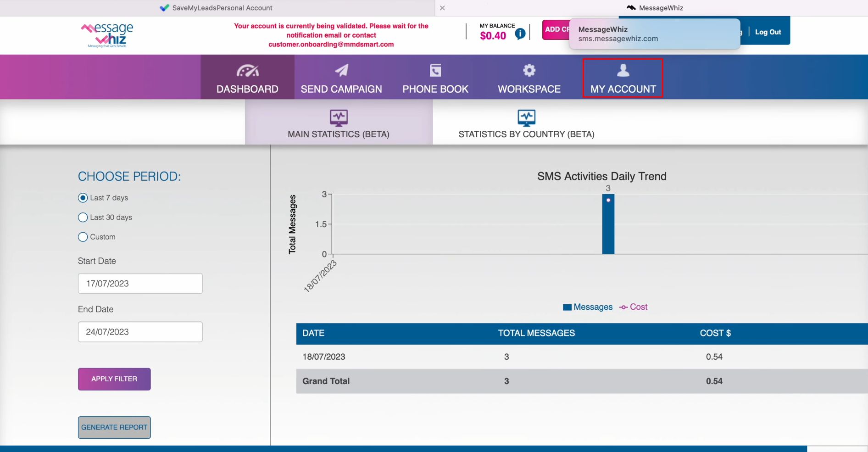Open the DASHBOARD menu

click(x=248, y=77)
